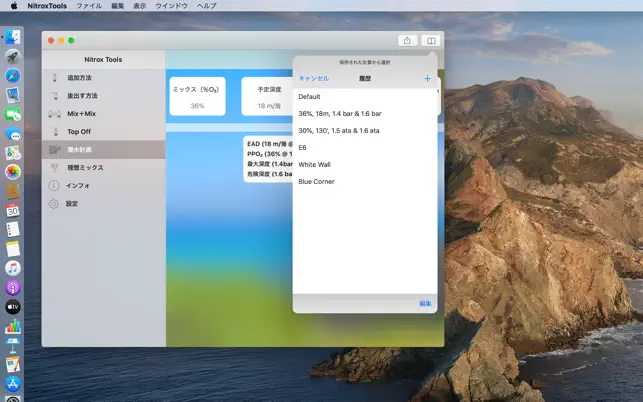Open Launchpad from the dock
This screenshot has width=643, height=402.
[x=13, y=57]
